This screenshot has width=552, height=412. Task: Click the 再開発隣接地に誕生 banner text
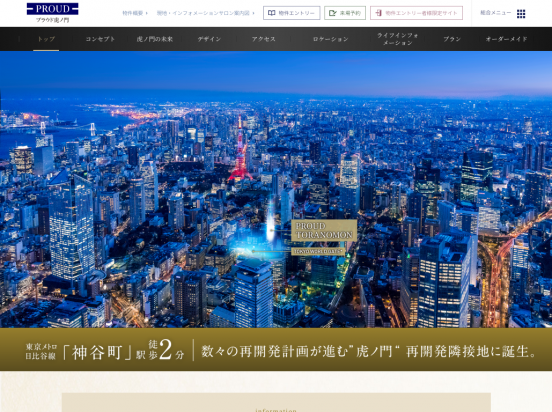tap(471, 351)
